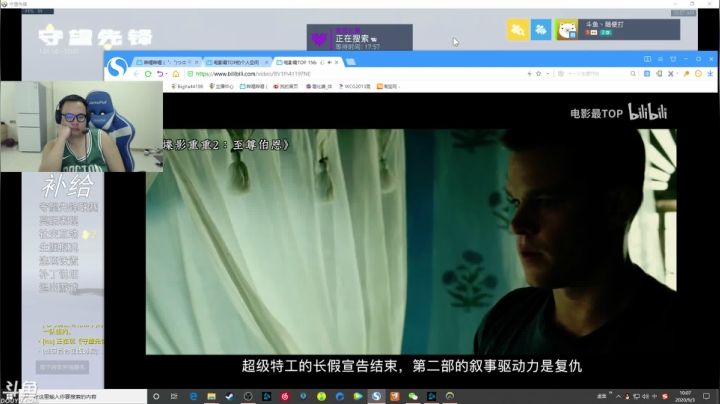The width and height of the screenshot is (720, 404).
Task: Click the taskbar clock
Action: click(685, 396)
